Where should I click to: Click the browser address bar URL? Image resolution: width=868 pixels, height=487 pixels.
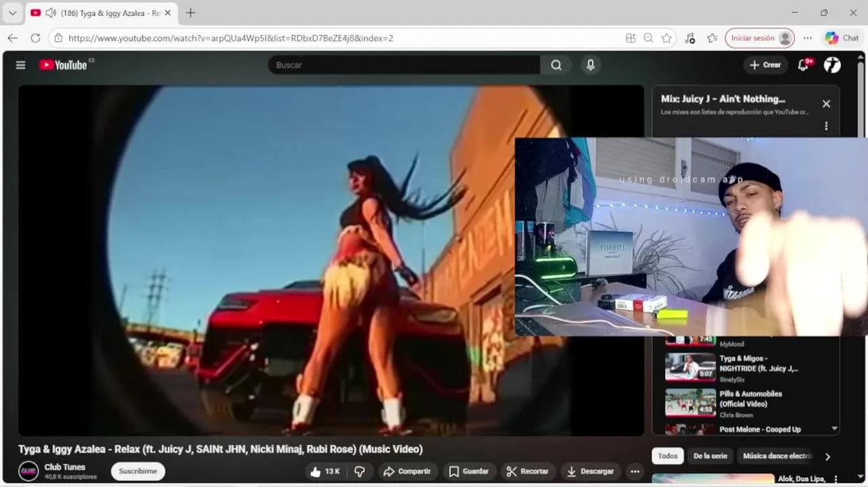coord(231,38)
